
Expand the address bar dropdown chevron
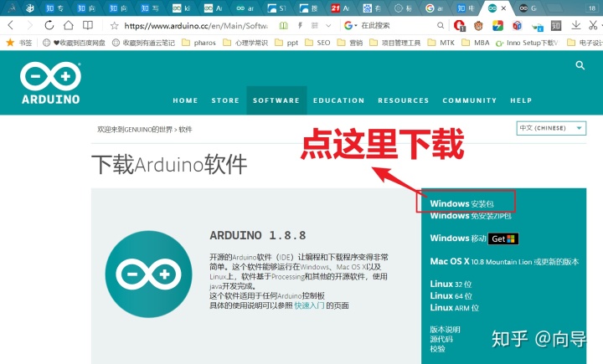[x=328, y=26]
